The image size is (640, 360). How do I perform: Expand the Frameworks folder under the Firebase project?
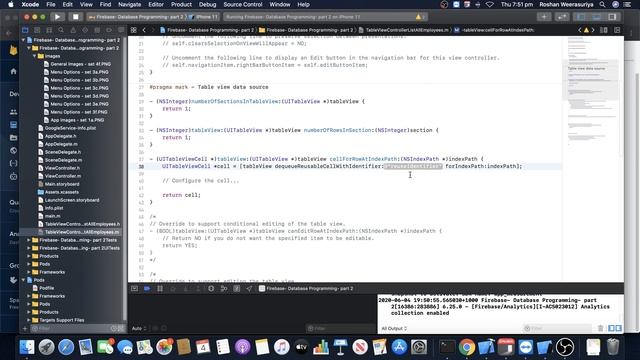pos(29,272)
